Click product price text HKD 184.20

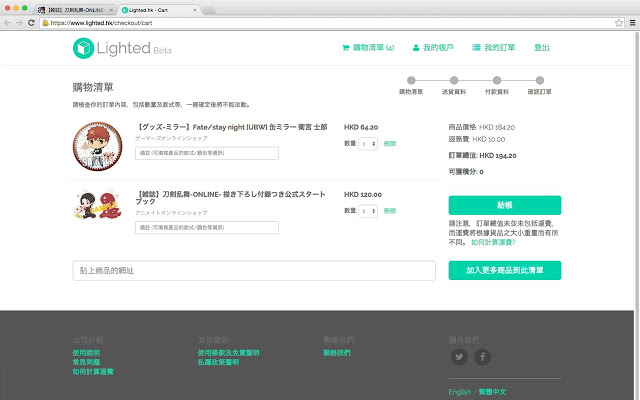click(x=497, y=127)
